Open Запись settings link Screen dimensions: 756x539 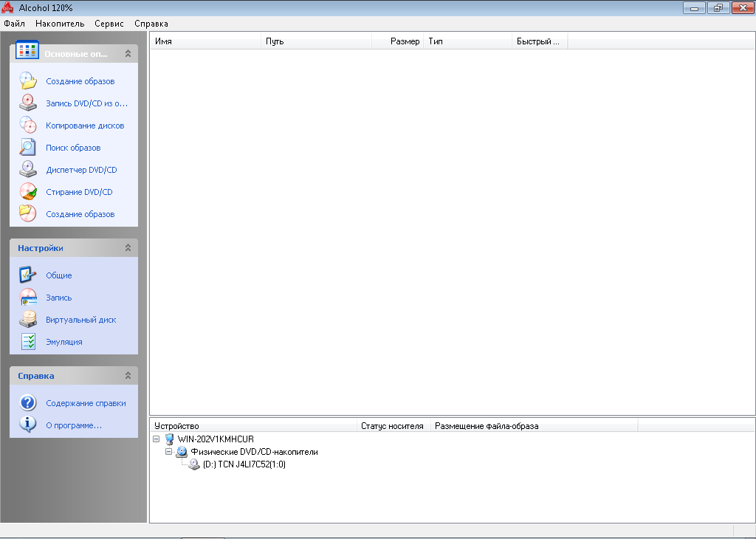click(59, 298)
